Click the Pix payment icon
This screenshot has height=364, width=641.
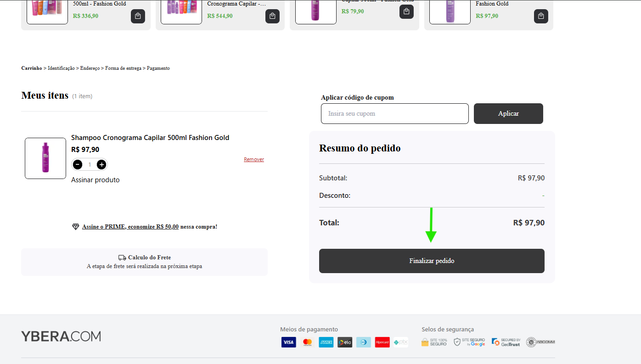(401, 342)
